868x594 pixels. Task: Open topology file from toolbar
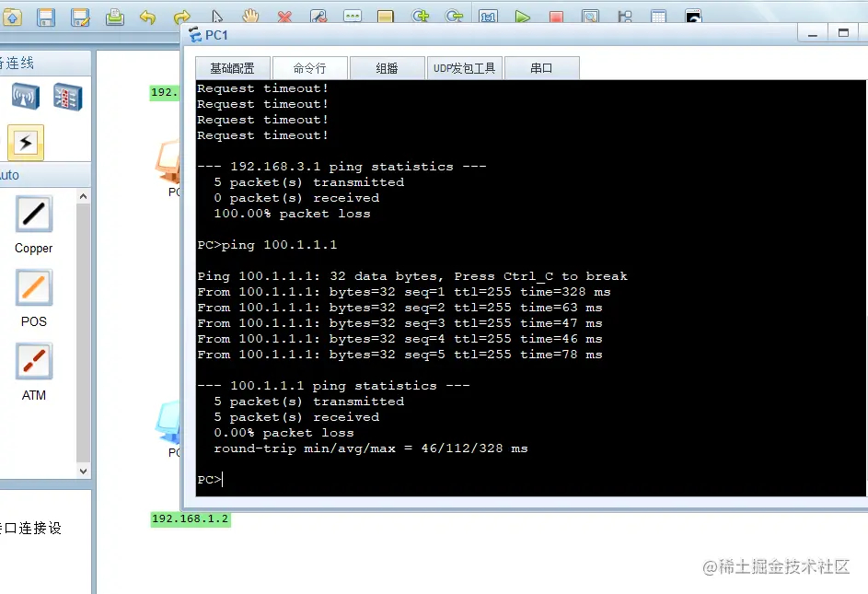point(12,17)
